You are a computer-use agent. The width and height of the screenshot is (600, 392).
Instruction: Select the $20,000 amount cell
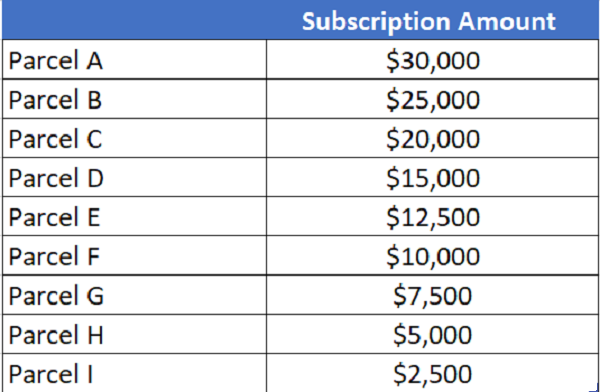coord(432,138)
